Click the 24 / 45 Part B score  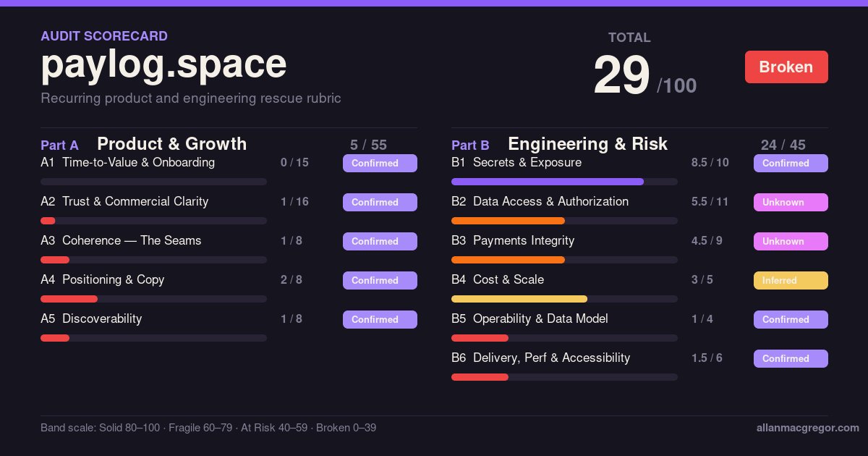[x=783, y=145]
